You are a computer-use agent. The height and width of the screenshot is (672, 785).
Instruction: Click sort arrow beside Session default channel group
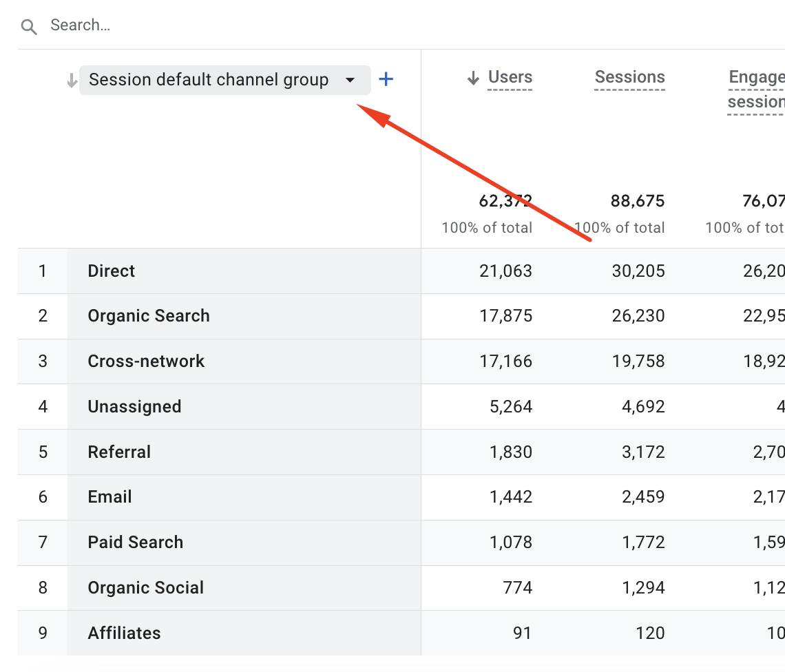(71, 81)
